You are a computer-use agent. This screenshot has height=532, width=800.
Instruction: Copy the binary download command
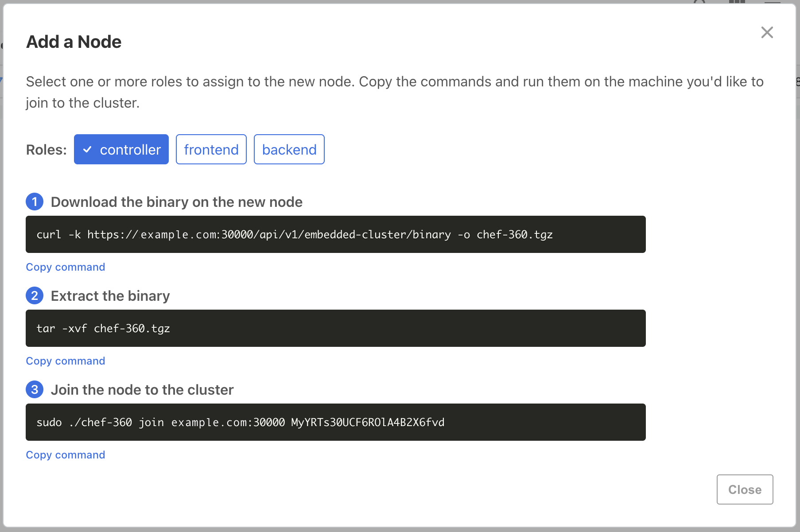[65, 267]
